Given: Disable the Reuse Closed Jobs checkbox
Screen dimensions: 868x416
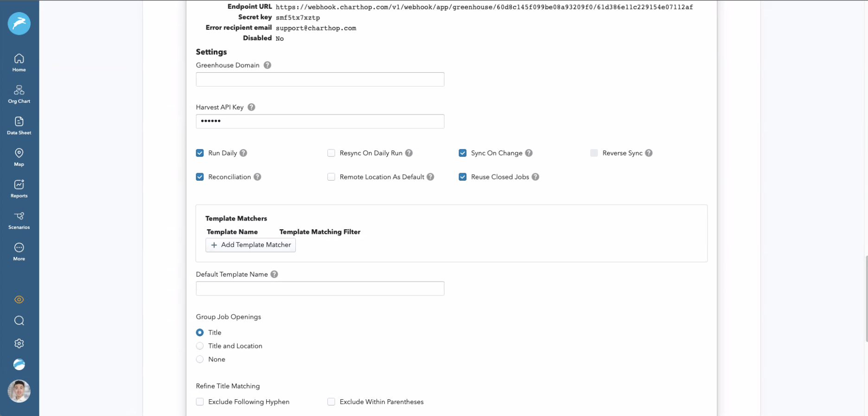Looking at the screenshot, I should pos(462,177).
